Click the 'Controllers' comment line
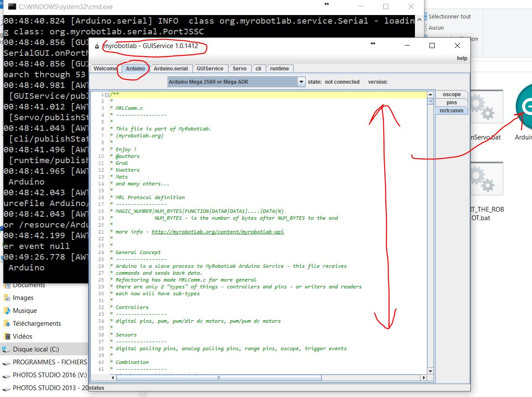532x397 pixels. coord(132,307)
